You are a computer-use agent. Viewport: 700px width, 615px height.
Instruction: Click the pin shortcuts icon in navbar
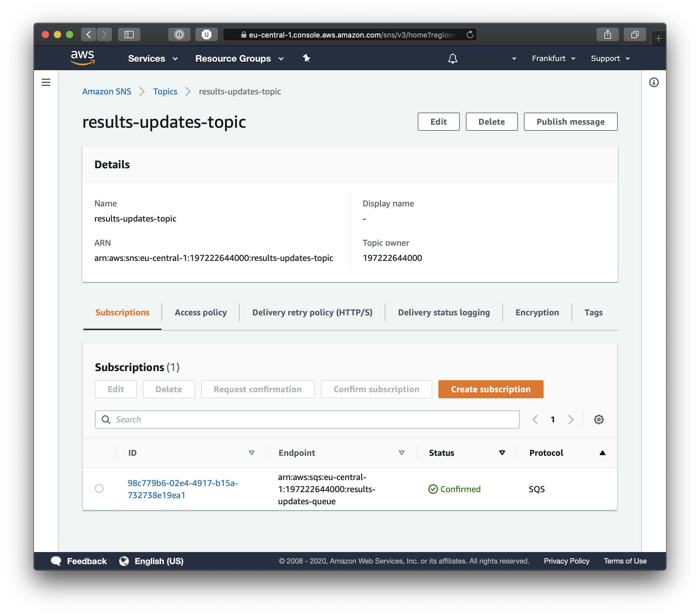[x=306, y=58]
